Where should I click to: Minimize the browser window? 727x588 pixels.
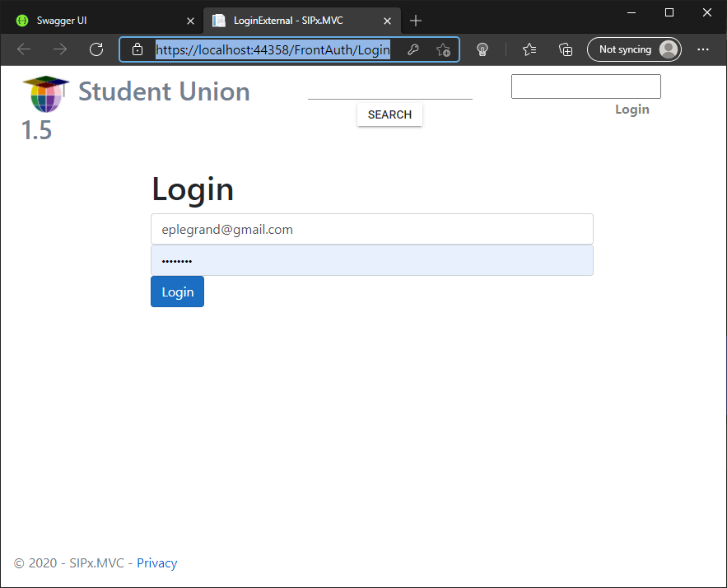click(631, 12)
